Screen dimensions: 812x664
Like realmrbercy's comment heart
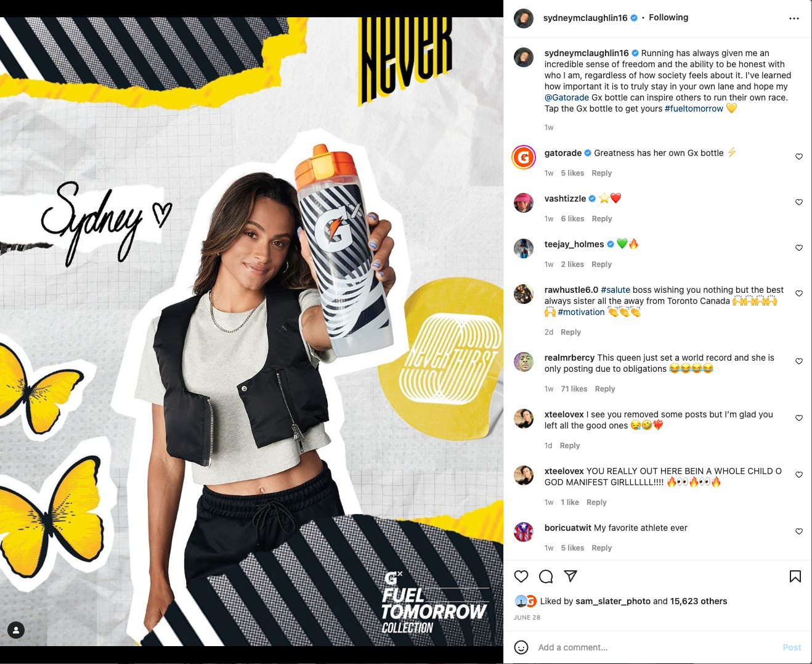[799, 361]
